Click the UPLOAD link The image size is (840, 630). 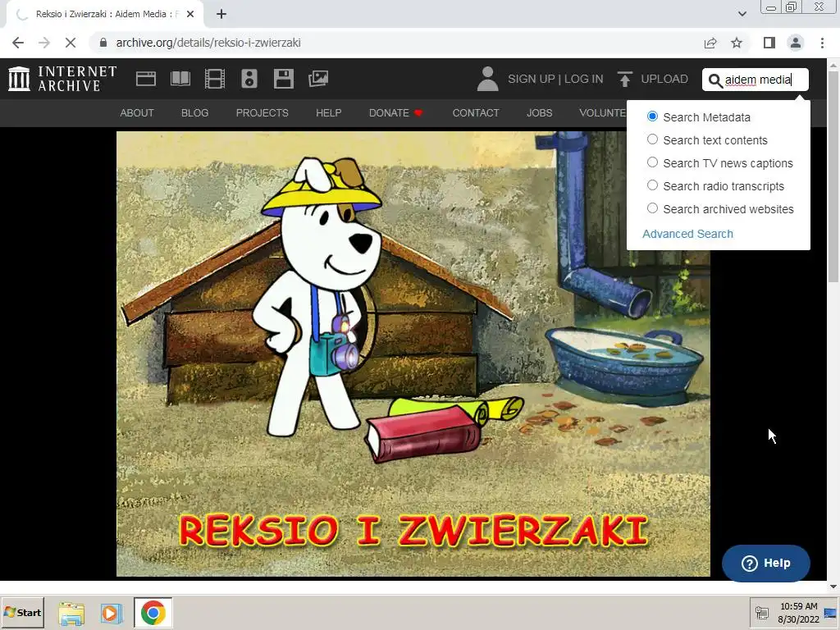[664, 79]
